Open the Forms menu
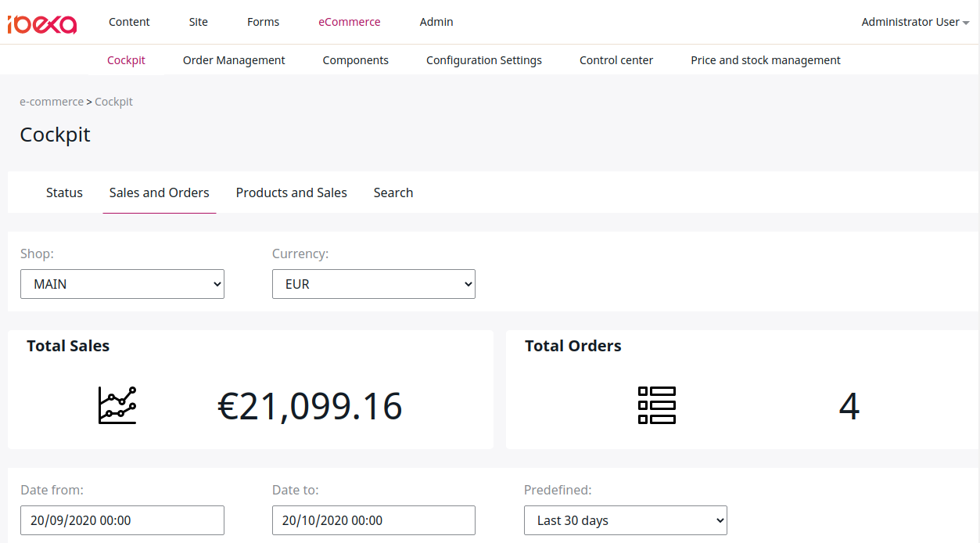980x543 pixels. click(x=263, y=22)
